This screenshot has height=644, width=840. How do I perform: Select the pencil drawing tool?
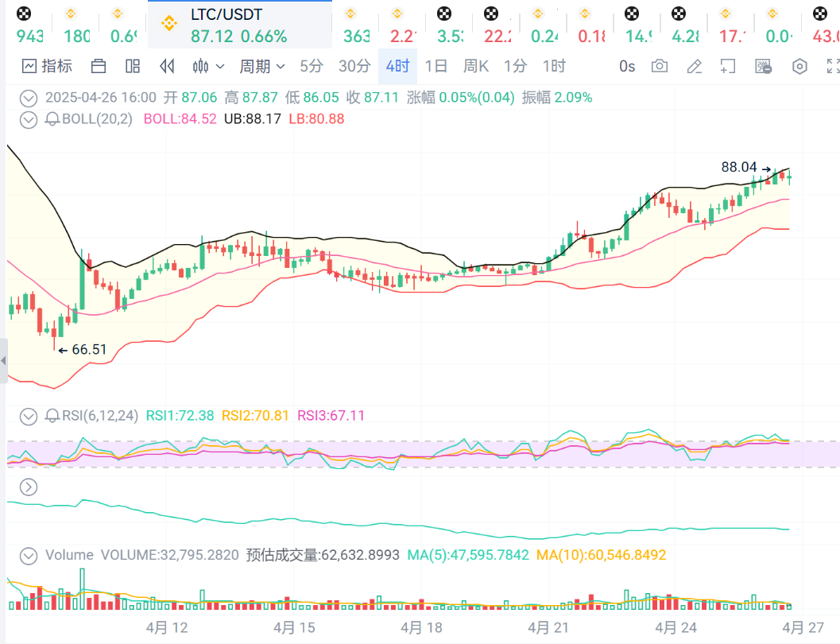click(694, 66)
